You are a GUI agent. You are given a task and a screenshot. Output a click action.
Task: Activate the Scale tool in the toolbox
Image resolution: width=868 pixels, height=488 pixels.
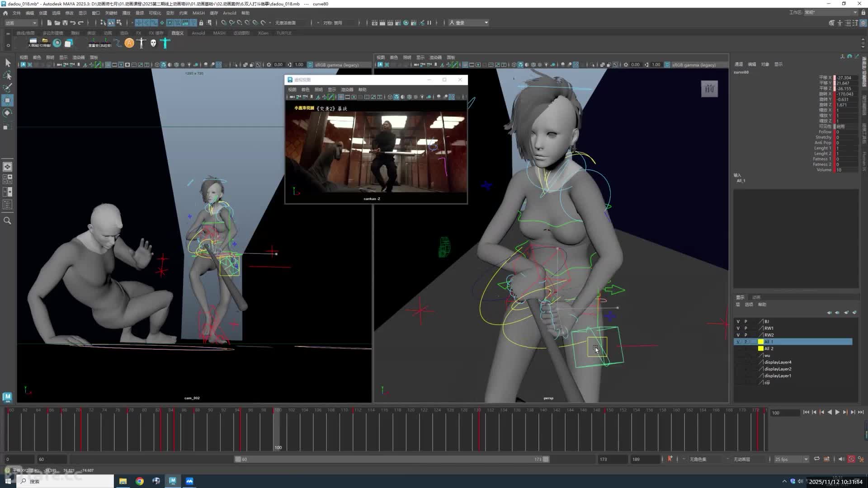pos(8,126)
